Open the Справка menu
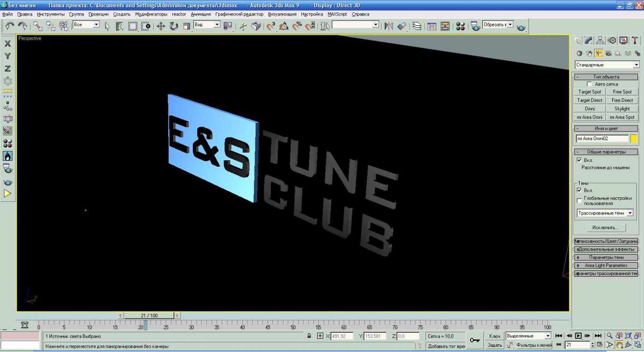 (360, 14)
